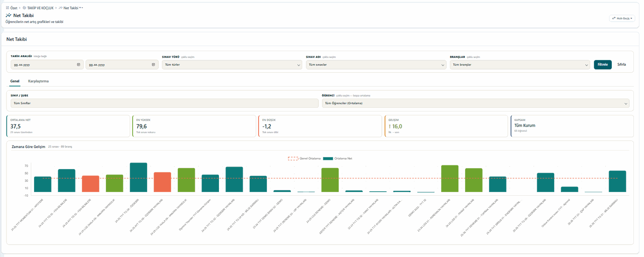Click the Net Takibi breadcrumb chart icon
644x257 pixels.
click(x=61, y=8)
